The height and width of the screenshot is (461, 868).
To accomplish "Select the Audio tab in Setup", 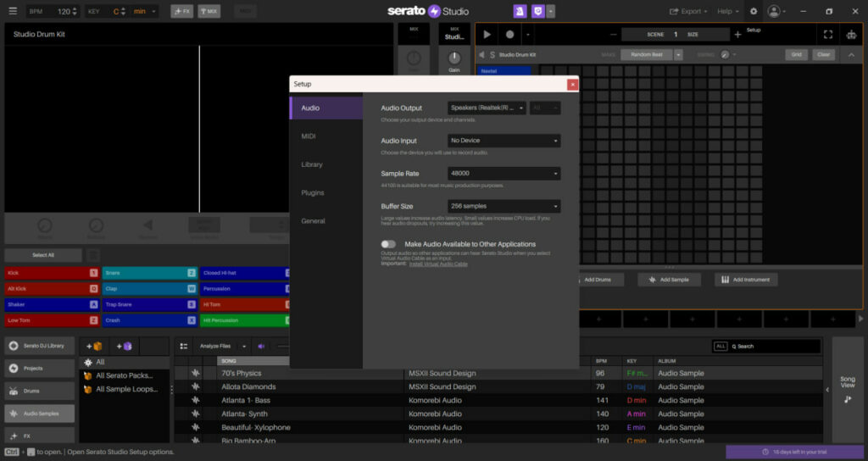I will pyautogui.click(x=326, y=108).
